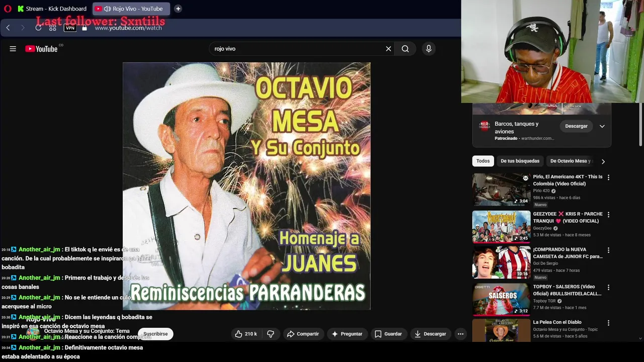Save the video with Guardar
The image size is (644, 362).
click(388, 334)
